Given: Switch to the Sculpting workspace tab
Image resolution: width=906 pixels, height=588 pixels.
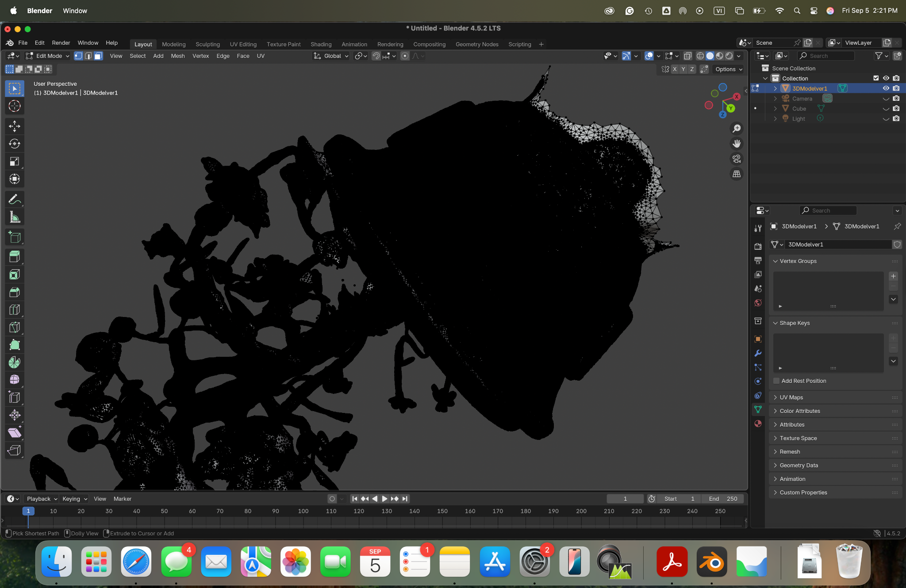Looking at the screenshot, I should [207, 44].
